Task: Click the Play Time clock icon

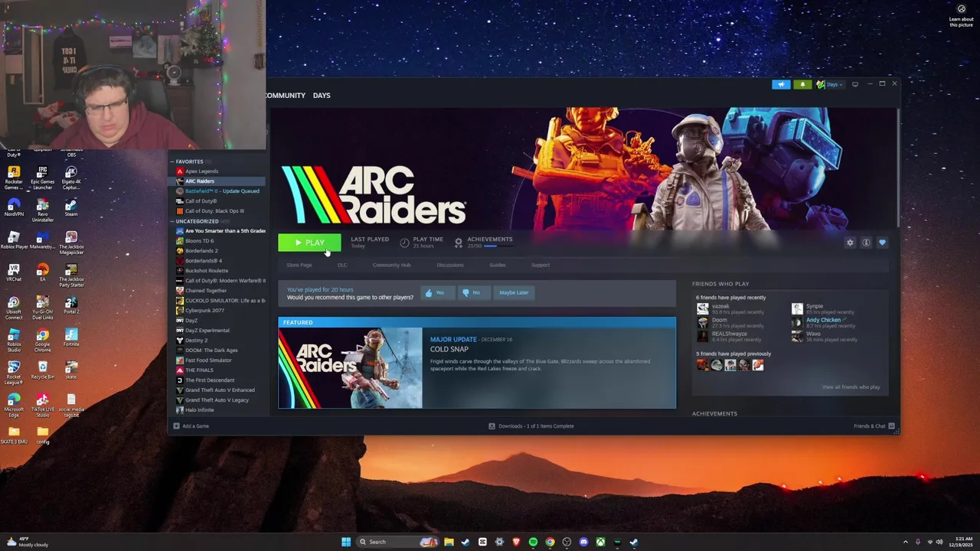Action: pyautogui.click(x=404, y=243)
